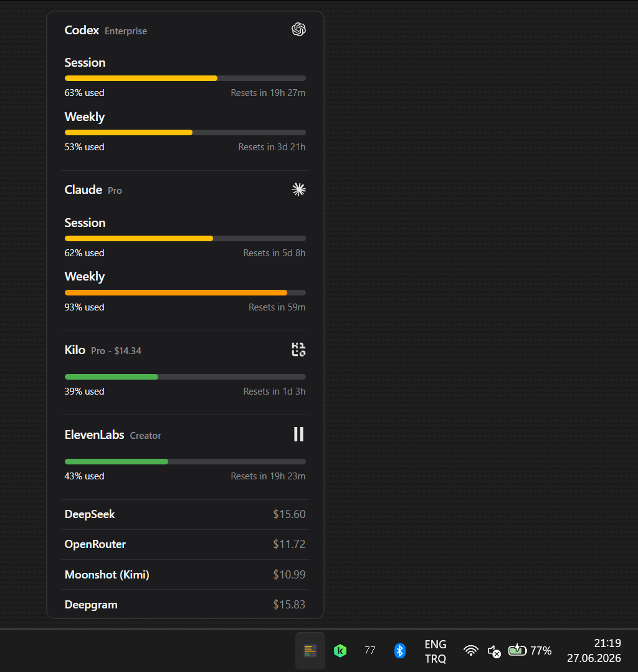Viewport: 638px width, 672px height.
Task: Select the OpenRouter balance row
Action: pos(185,544)
